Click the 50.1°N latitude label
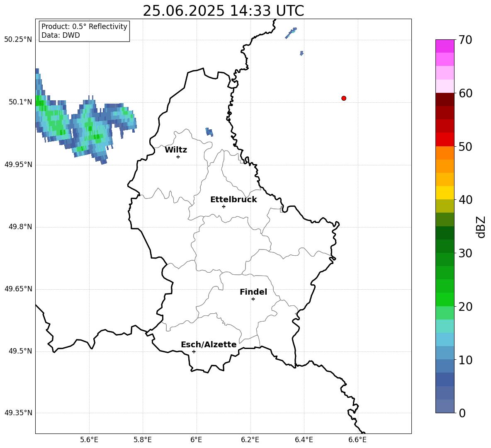 tap(20, 102)
